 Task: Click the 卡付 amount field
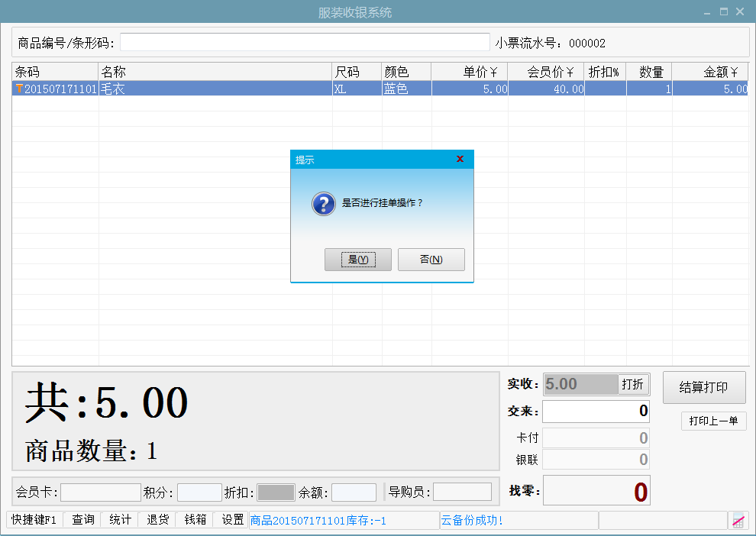[596, 438]
